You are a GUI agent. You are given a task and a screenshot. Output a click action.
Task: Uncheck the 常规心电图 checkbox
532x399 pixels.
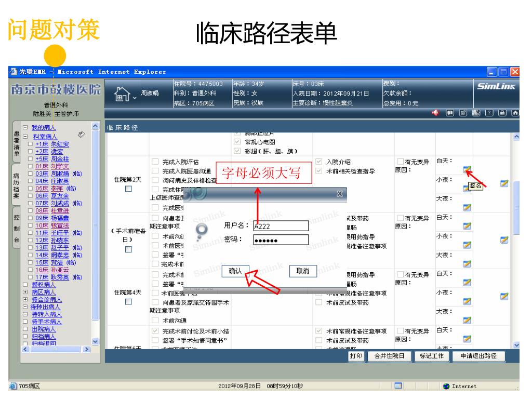click(x=237, y=142)
